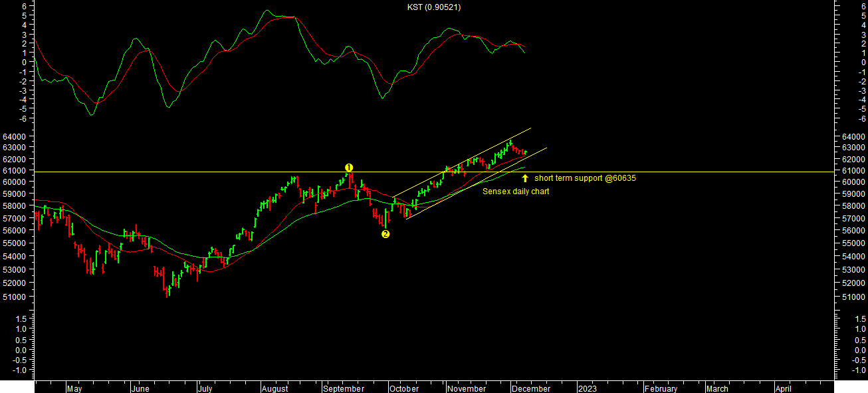Select the 'Sensex daily chart' text label
Screen dimensions: 868x393
pyautogui.click(x=516, y=192)
